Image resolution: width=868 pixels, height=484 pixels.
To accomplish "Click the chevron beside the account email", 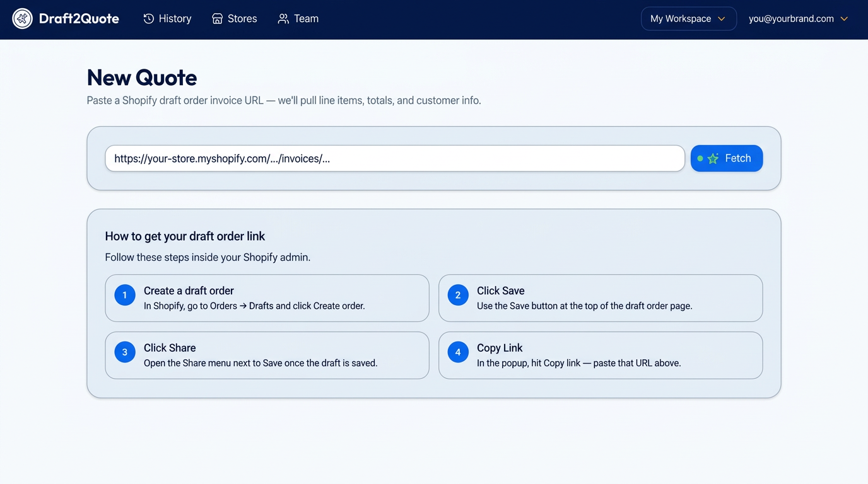I will 844,19.
